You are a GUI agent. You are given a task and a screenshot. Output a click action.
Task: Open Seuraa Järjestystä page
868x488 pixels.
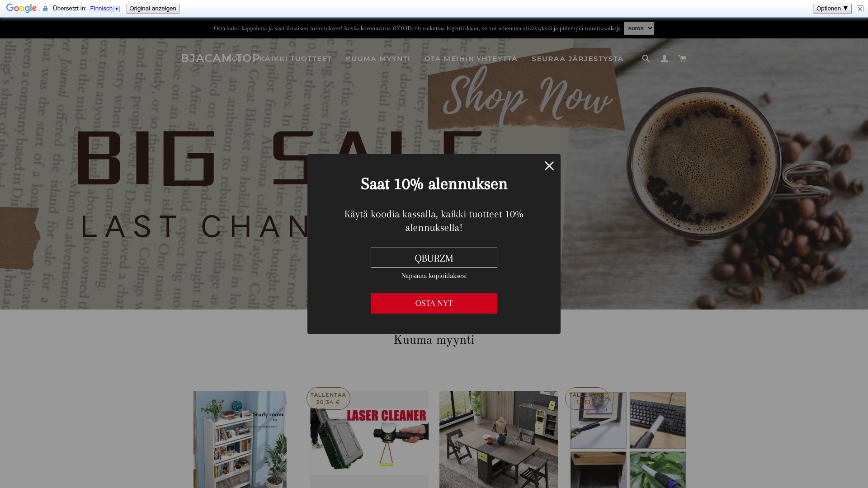pyautogui.click(x=577, y=59)
